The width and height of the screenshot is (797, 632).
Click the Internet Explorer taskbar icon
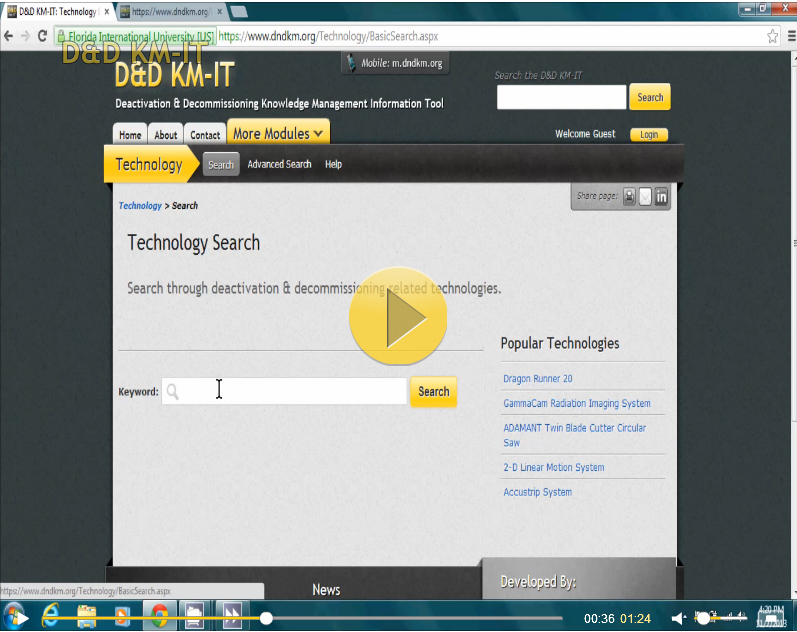click(x=51, y=615)
